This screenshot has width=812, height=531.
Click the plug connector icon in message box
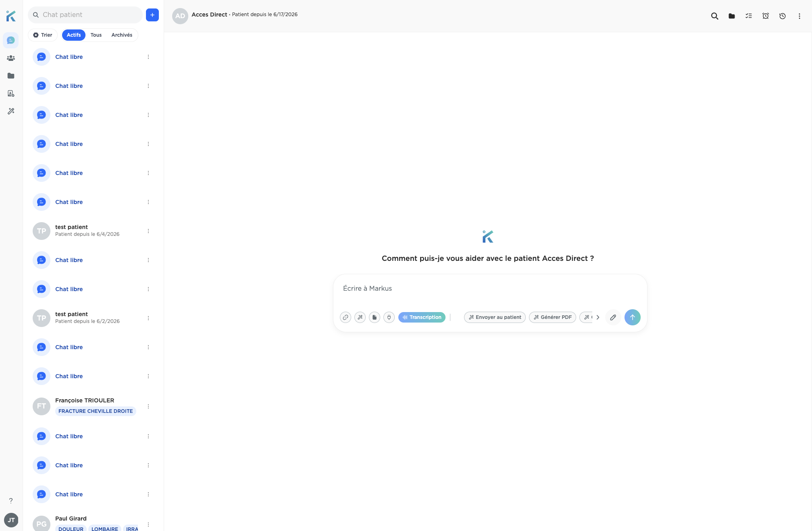coord(389,317)
